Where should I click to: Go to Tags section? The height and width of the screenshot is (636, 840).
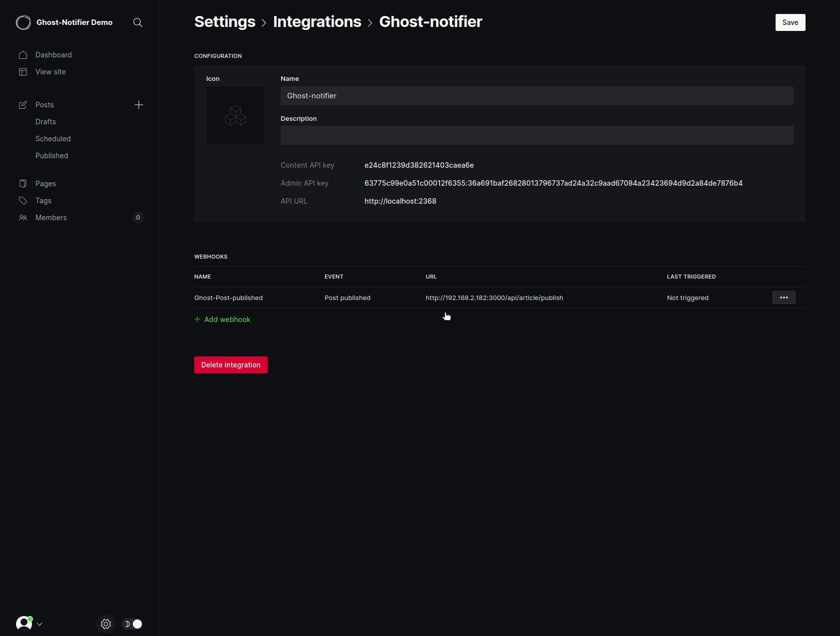point(43,201)
